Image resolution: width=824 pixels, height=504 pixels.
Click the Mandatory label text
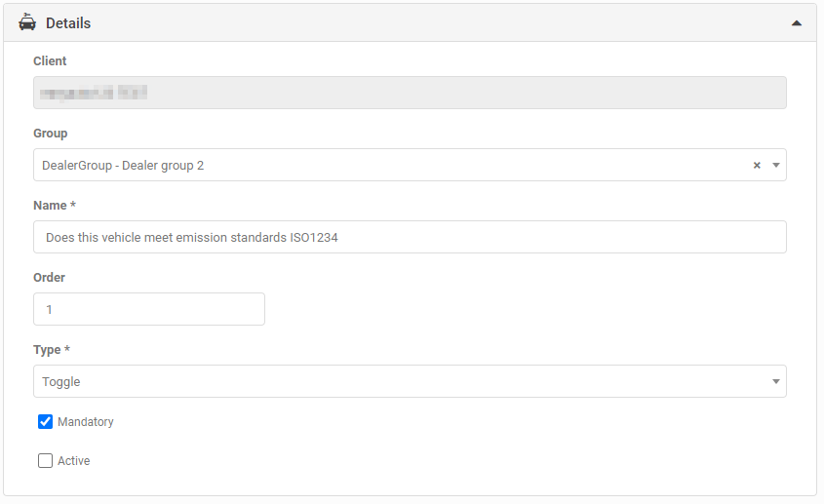pos(86,422)
